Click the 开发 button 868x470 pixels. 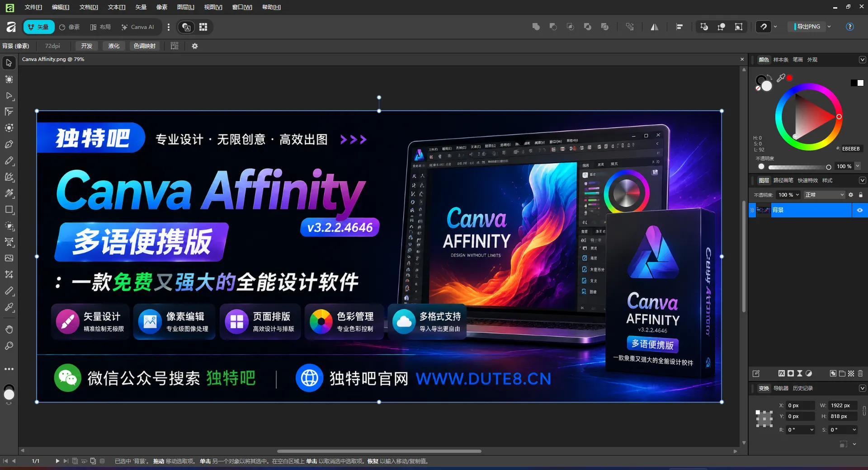point(86,46)
